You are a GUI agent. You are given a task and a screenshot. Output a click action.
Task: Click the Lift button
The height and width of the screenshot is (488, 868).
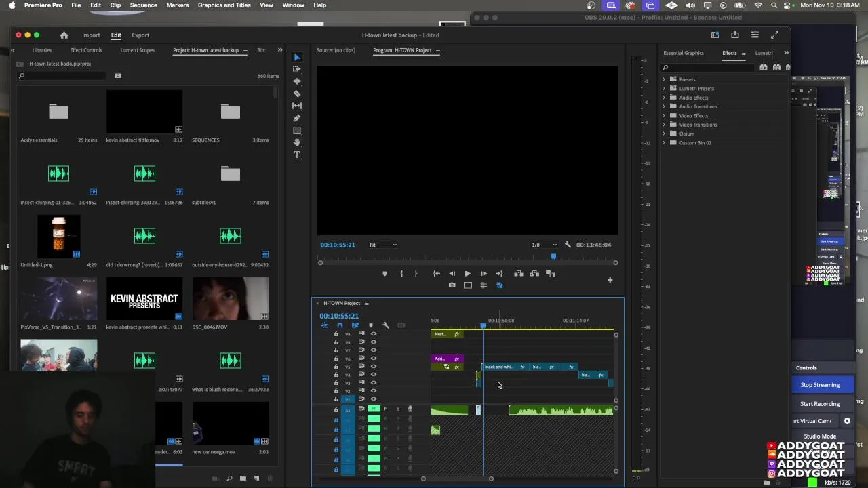pos(519,274)
